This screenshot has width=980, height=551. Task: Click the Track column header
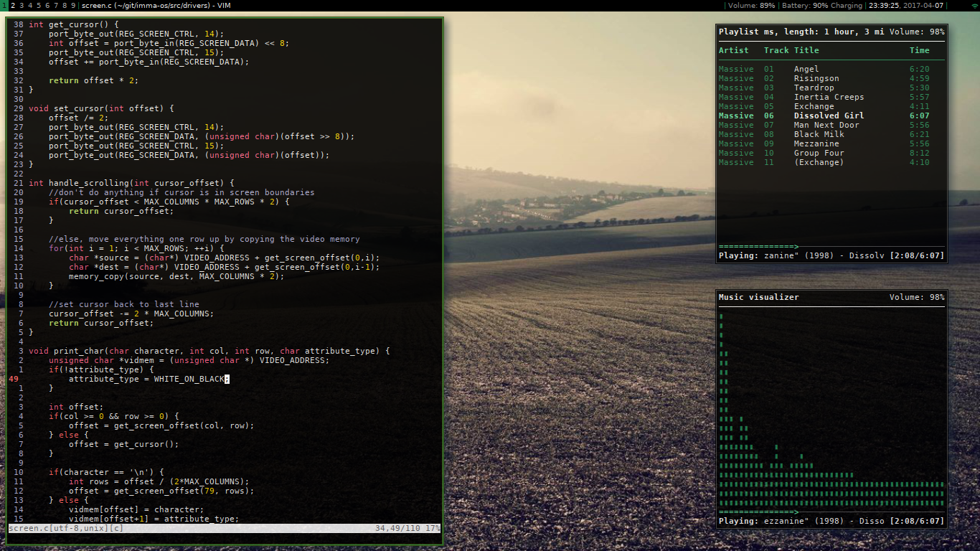tap(776, 50)
